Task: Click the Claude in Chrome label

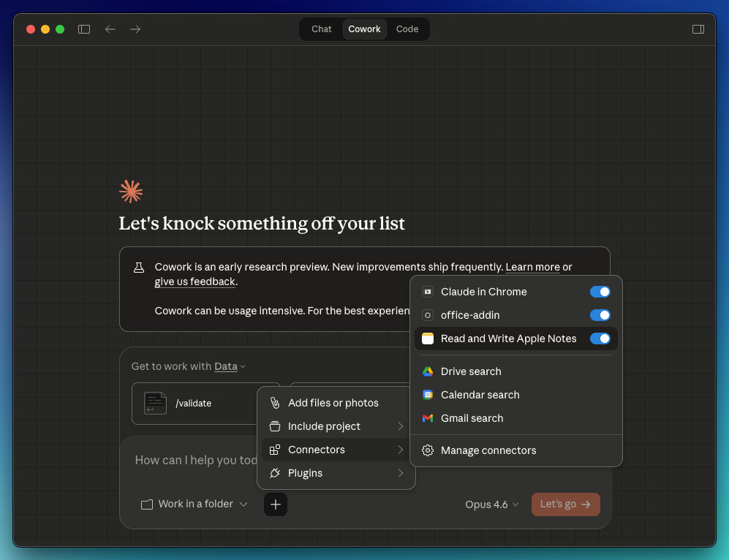Action: pos(483,292)
